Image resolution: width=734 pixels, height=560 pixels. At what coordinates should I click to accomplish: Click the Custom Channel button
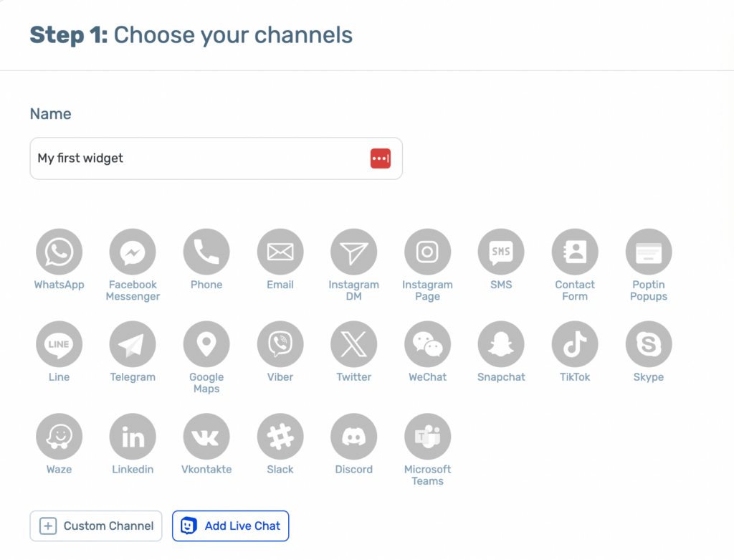pyautogui.click(x=96, y=526)
